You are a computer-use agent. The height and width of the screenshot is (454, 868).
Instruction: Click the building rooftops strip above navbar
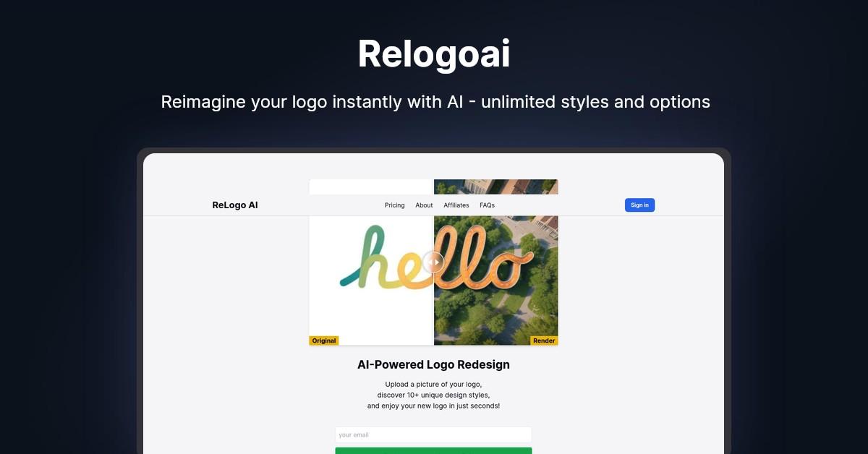496,187
